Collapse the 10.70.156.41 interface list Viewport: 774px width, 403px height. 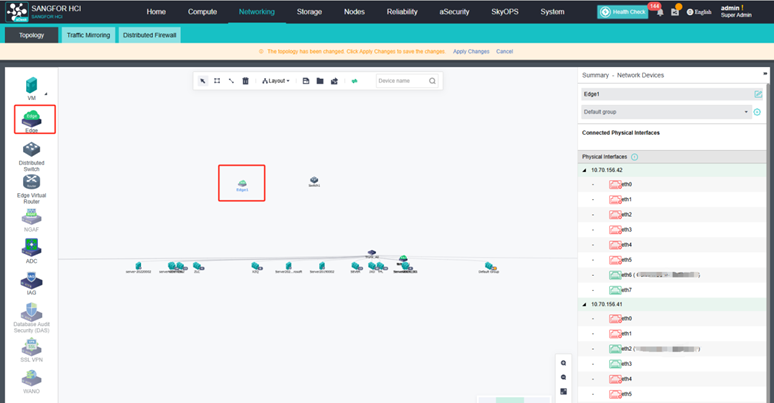(584, 305)
